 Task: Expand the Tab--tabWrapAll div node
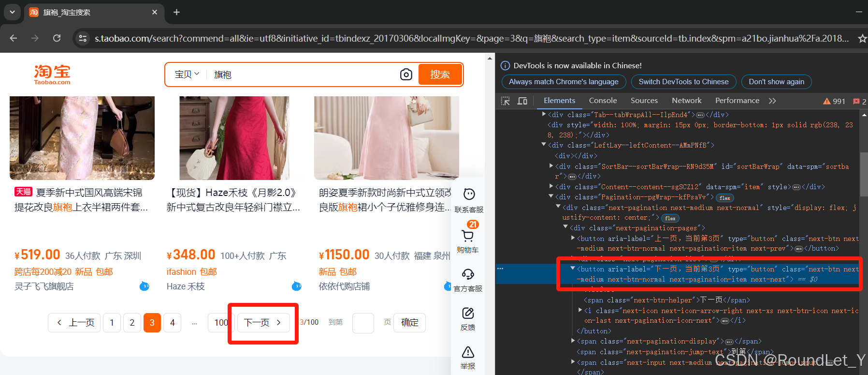[544, 114]
